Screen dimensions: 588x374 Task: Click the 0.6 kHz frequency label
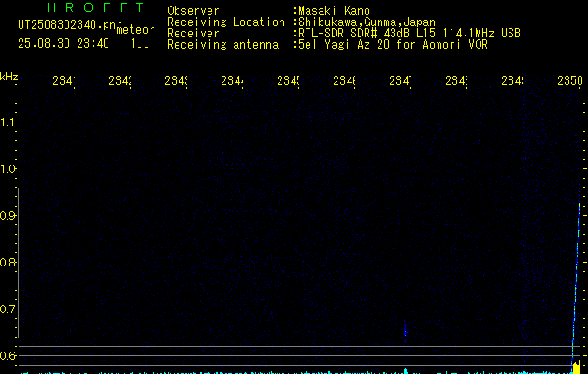point(7,355)
